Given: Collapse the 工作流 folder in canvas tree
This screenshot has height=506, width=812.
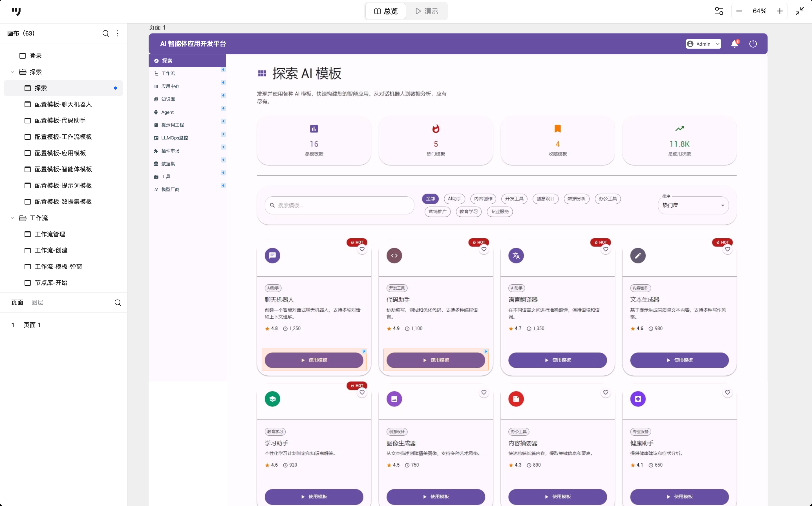Looking at the screenshot, I should (12, 218).
